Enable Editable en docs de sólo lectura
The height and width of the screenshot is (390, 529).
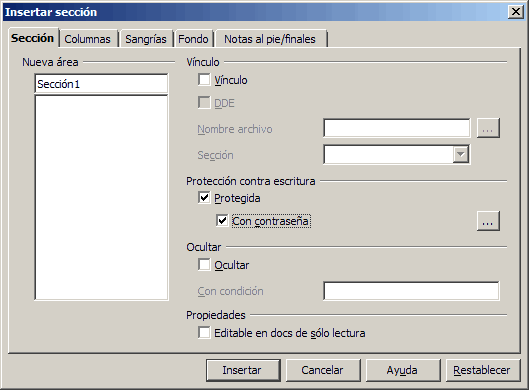[x=204, y=333]
